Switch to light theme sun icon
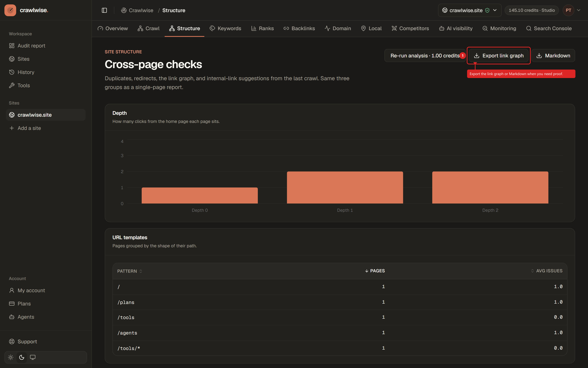 [x=11, y=357]
